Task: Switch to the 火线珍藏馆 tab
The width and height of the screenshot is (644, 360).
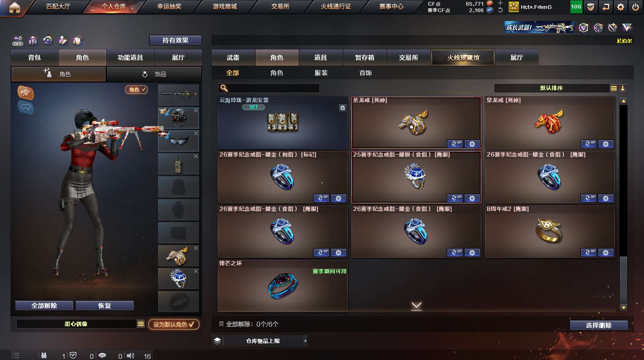Action: click(463, 58)
